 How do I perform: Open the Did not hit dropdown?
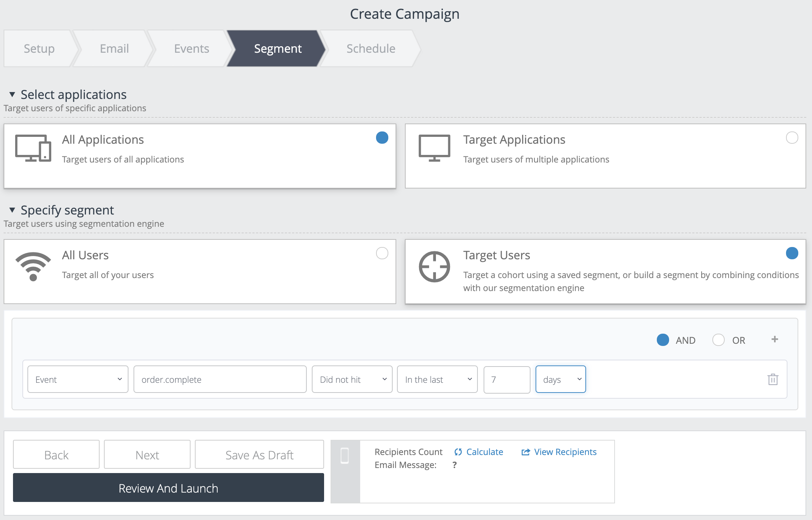pyautogui.click(x=352, y=379)
